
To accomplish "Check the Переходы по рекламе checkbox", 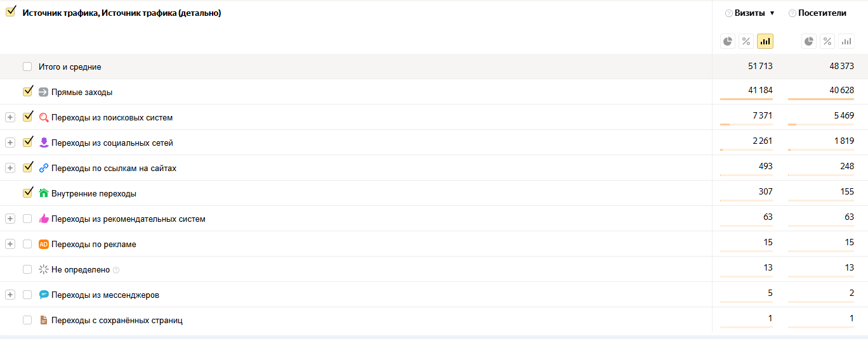I will (x=27, y=244).
